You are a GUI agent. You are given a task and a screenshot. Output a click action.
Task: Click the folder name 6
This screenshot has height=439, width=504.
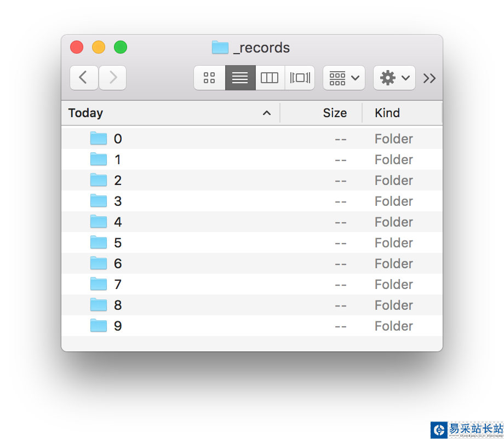pos(118,264)
